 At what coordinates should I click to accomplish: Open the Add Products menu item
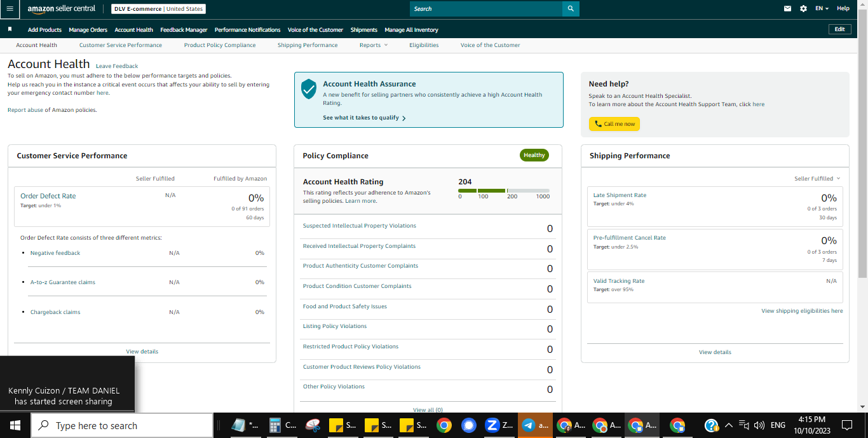coord(44,30)
